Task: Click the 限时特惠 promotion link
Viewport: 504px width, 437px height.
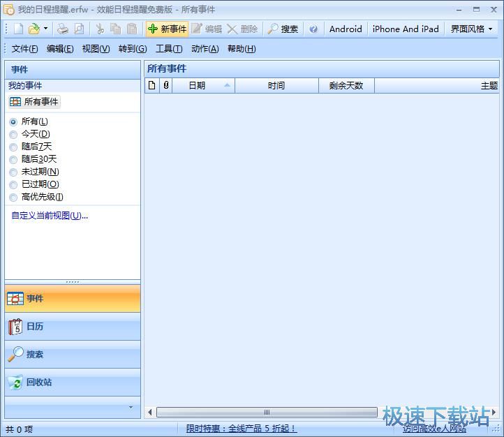Action: click(241, 429)
